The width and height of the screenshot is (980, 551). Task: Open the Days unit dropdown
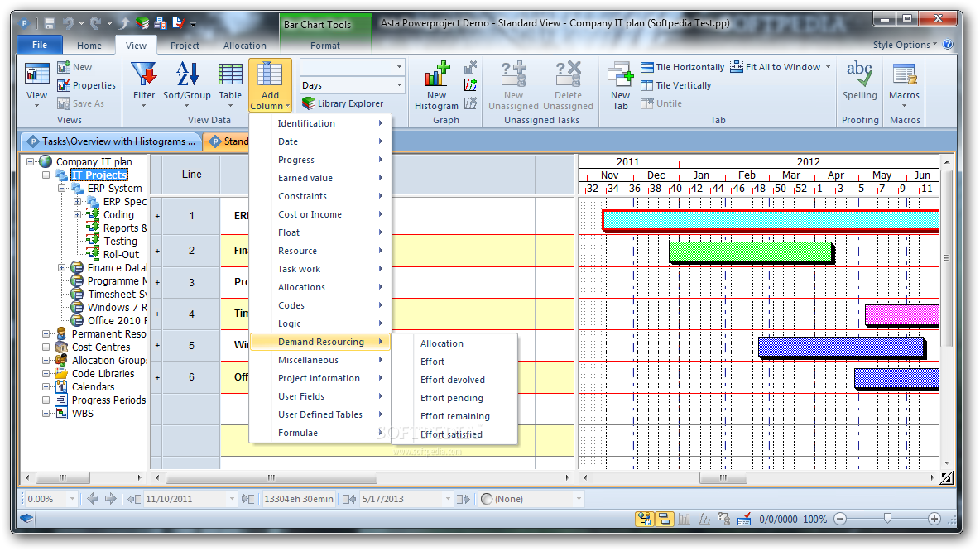(399, 85)
